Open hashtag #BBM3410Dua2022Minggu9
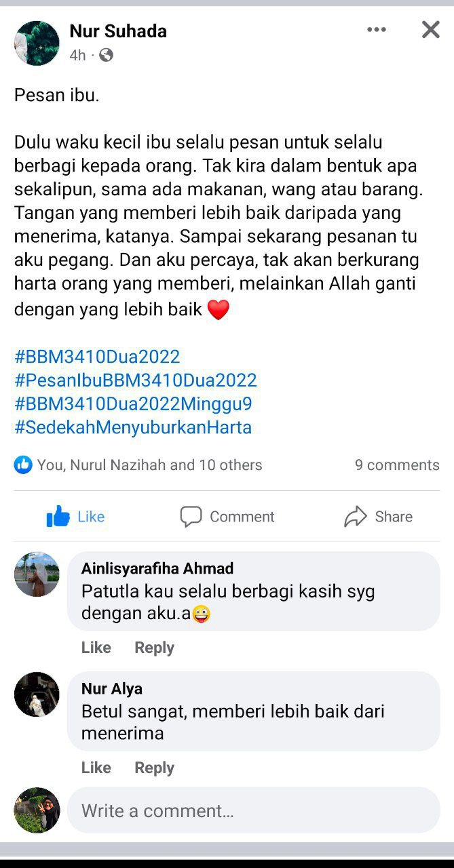This screenshot has width=454, height=868. (133, 404)
